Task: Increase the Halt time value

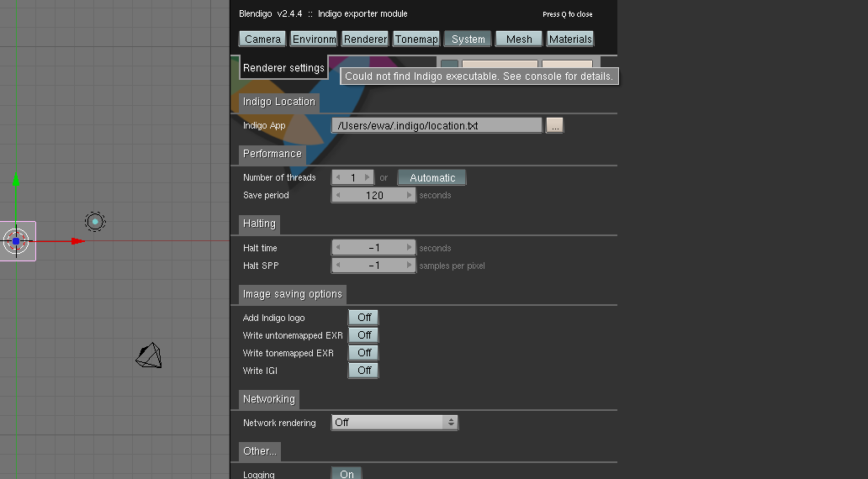Action: pos(409,248)
